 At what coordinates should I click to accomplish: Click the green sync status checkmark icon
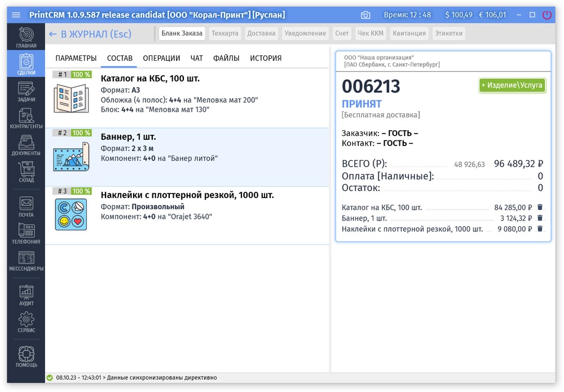click(x=50, y=377)
